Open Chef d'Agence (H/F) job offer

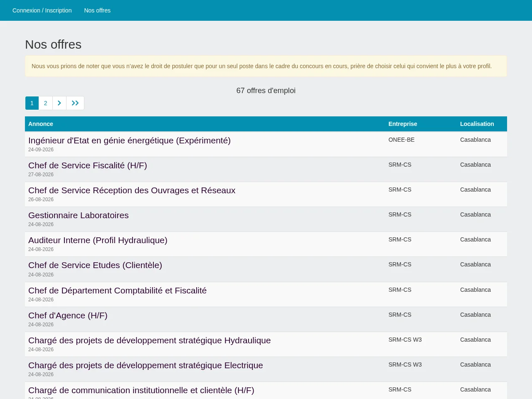click(68, 315)
